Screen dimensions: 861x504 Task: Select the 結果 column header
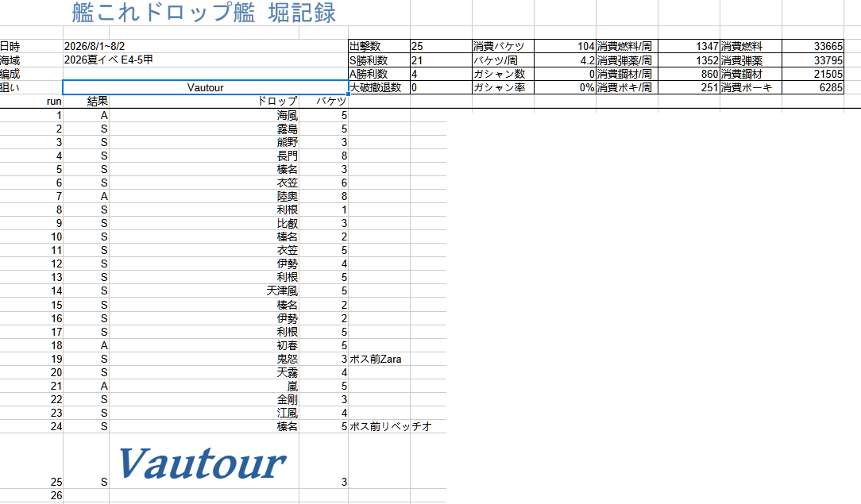coord(87,101)
